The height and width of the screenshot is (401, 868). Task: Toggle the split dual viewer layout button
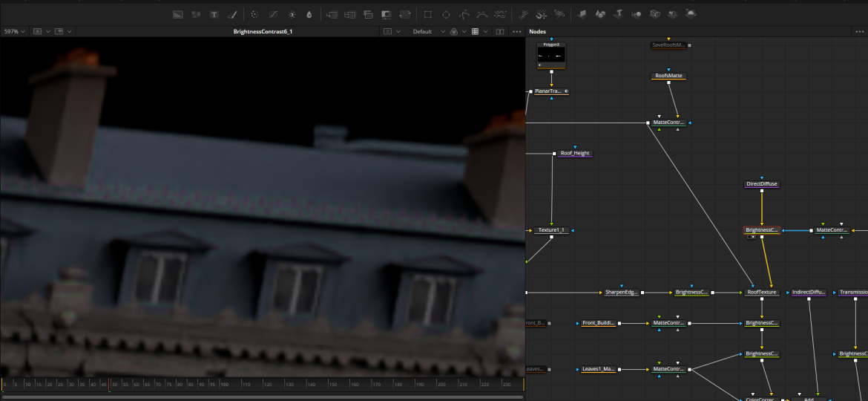point(499,32)
